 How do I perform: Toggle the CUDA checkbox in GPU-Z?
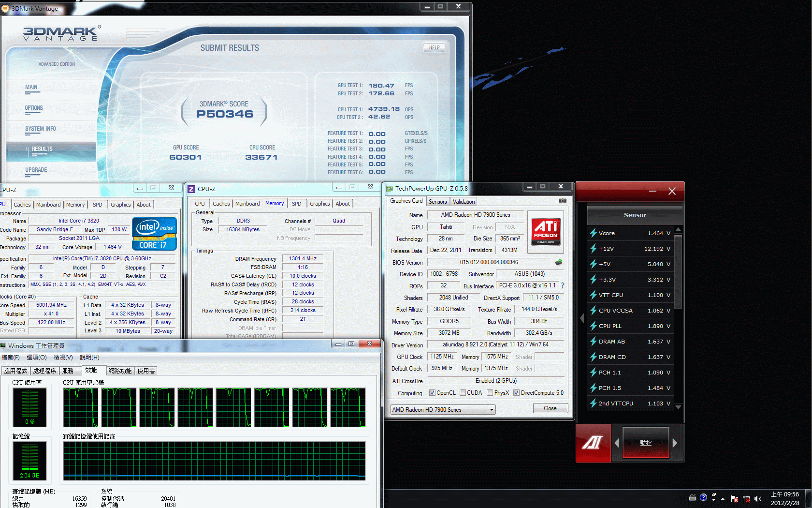(x=463, y=393)
